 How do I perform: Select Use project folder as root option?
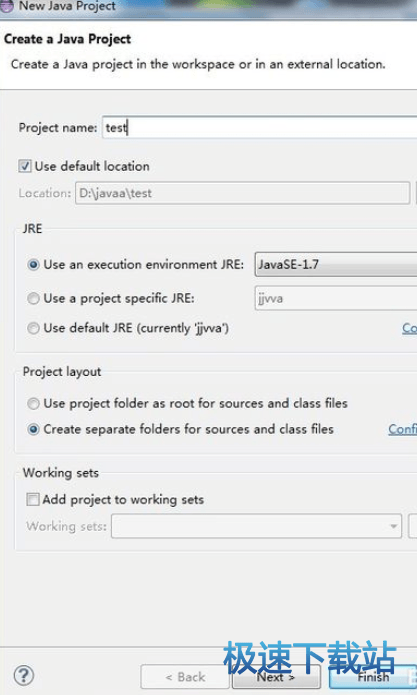33,403
